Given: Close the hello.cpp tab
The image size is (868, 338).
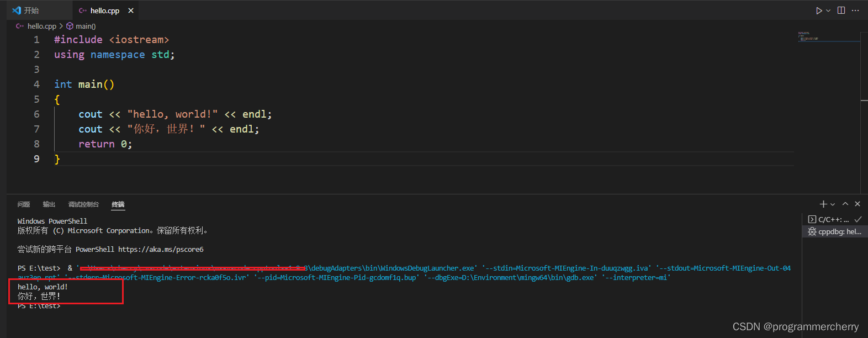Looking at the screenshot, I should coord(131,10).
